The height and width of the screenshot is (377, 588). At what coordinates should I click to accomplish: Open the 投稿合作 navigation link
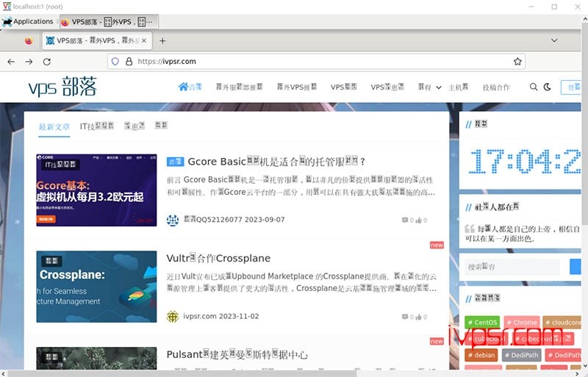coord(496,87)
